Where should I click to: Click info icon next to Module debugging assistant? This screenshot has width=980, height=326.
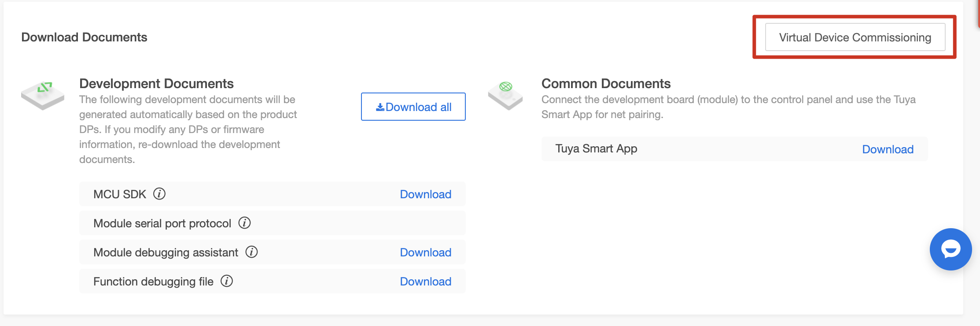pos(251,252)
